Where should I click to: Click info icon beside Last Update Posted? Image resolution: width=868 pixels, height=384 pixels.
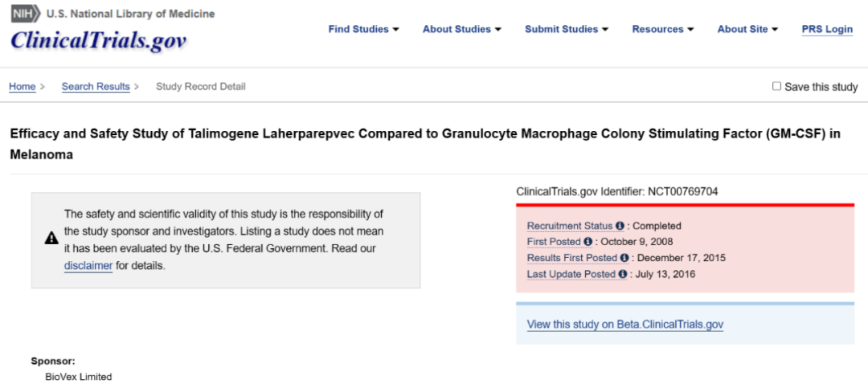pyautogui.click(x=622, y=274)
